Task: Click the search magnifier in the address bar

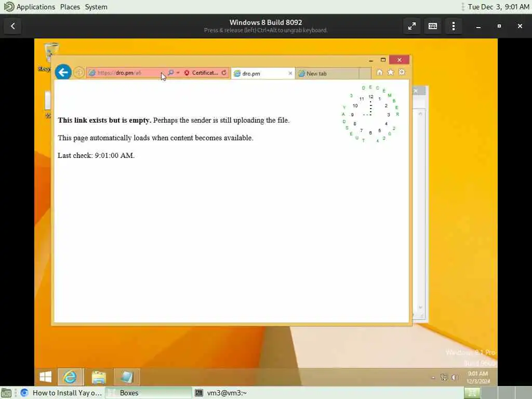Action: (x=170, y=73)
